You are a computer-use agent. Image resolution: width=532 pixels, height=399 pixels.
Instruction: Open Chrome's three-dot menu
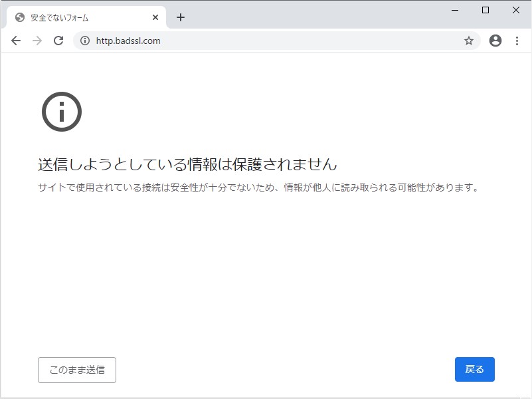[x=517, y=41]
